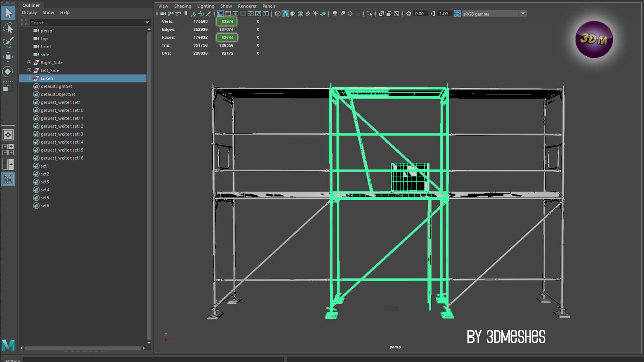
Task: Toggle the Resolution Gate display
Action: [x=235, y=14]
